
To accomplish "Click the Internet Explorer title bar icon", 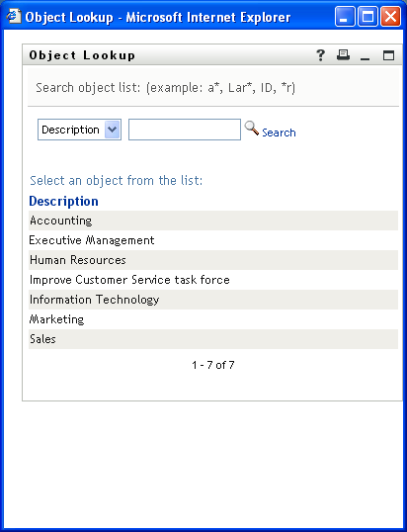I will pos(14,16).
